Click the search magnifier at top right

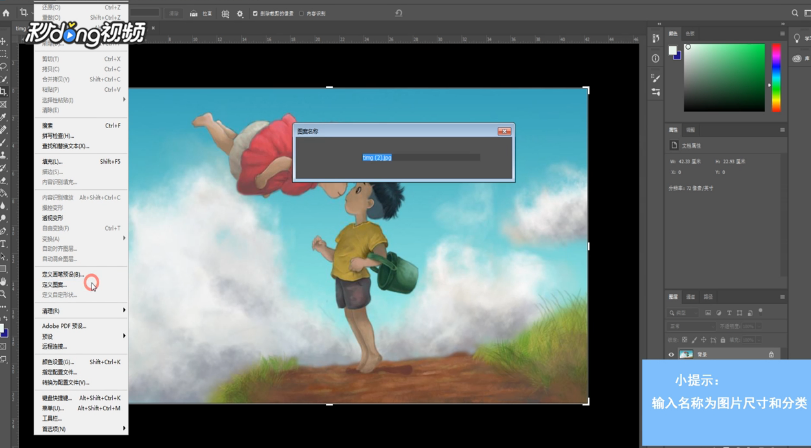pyautogui.click(x=795, y=13)
